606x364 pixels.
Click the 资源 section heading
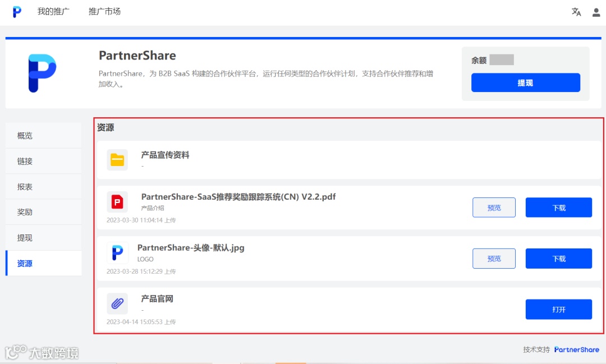105,127
